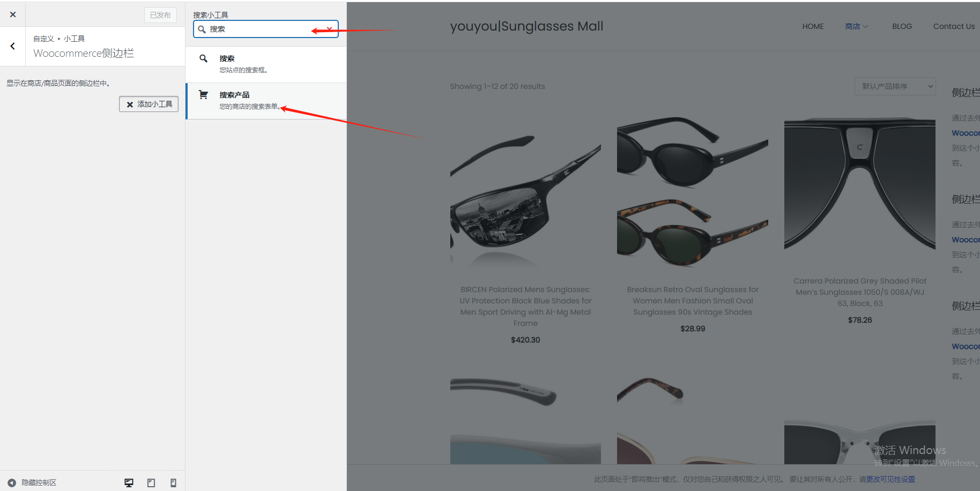This screenshot has height=491, width=980.
Task: Switch to desktop preview device icon
Action: pyautogui.click(x=129, y=482)
